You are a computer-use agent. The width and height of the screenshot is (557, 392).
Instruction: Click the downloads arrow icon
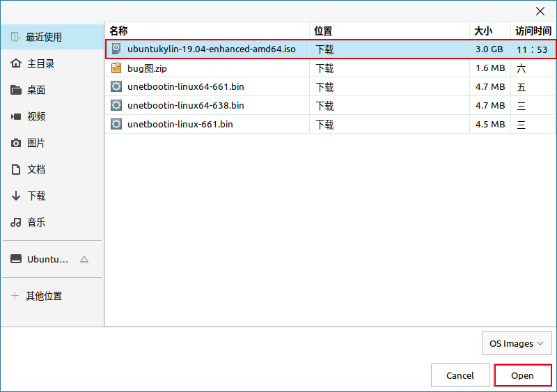pos(15,196)
